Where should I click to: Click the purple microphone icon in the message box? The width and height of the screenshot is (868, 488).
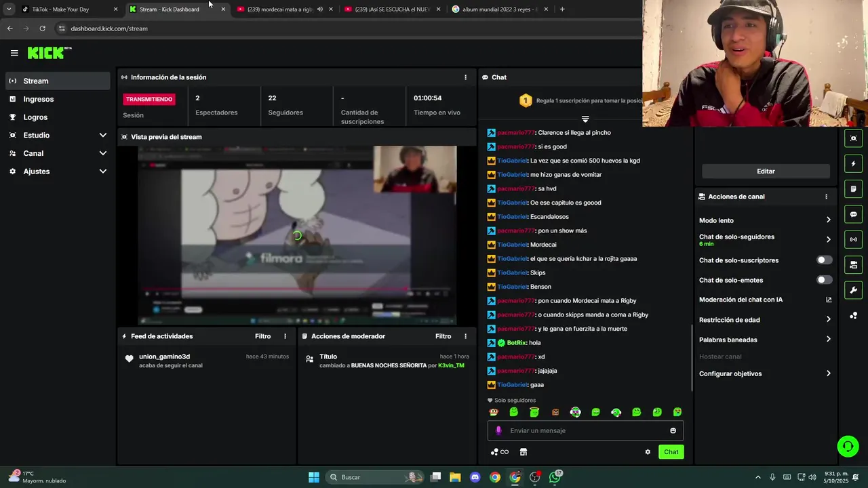click(x=498, y=430)
